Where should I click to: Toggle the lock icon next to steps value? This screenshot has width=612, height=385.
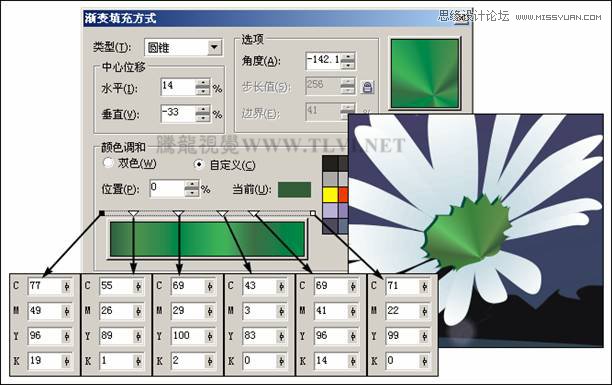[x=366, y=87]
